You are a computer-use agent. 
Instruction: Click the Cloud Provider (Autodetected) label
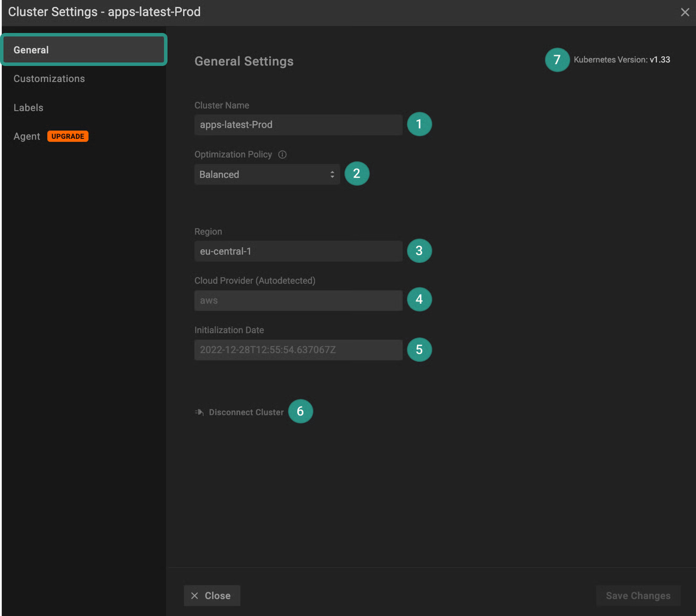[255, 281]
